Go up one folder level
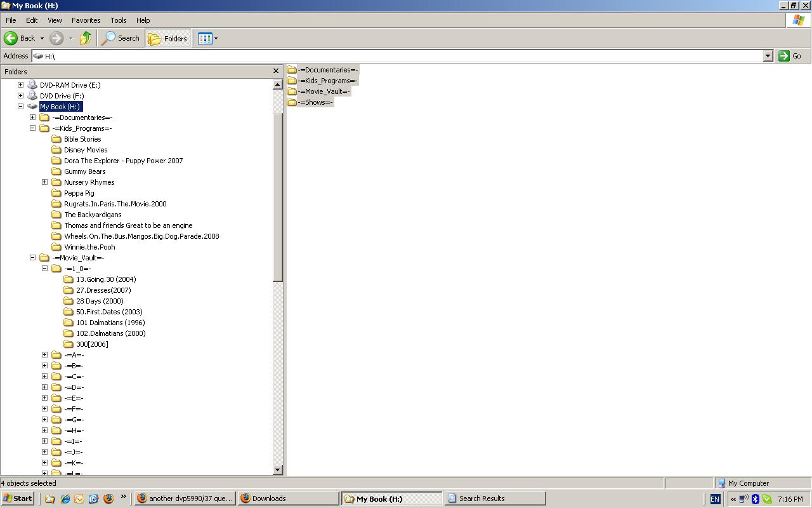This screenshot has height=508, width=812. pyautogui.click(x=86, y=38)
